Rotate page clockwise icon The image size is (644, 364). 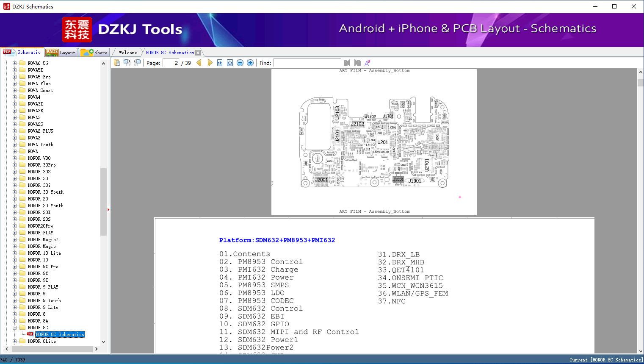tap(127, 63)
